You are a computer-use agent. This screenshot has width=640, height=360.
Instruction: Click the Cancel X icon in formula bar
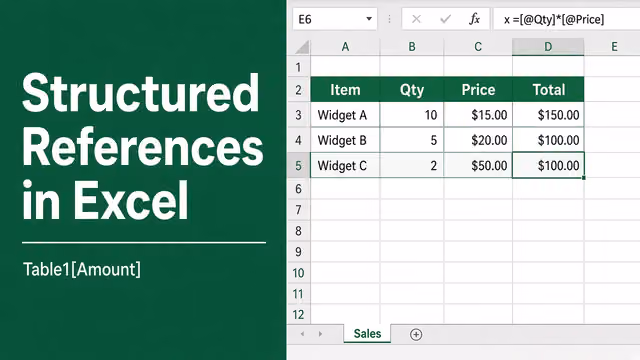(416, 19)
